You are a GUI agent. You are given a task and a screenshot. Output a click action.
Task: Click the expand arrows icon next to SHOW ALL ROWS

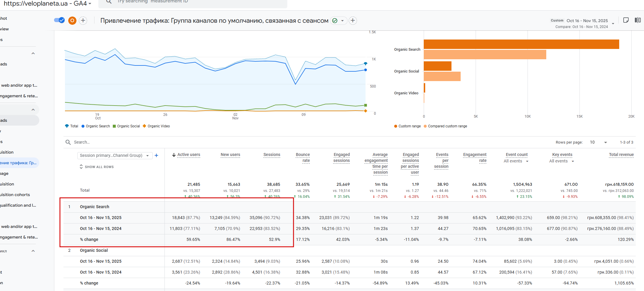[x=81, y=167]
